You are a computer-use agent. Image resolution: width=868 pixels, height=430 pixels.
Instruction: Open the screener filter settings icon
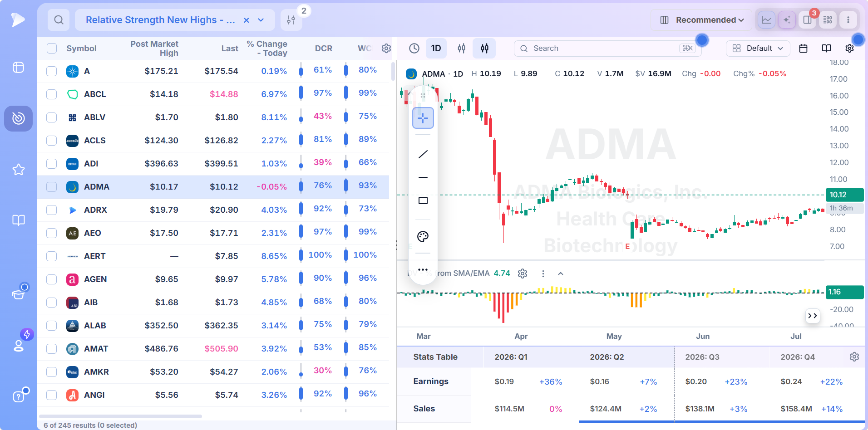point(291,20)
